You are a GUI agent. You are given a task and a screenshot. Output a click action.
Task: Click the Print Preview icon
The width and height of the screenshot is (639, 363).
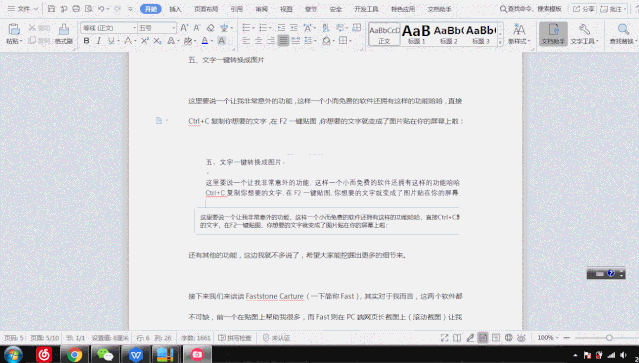click(x=88, y=9)
